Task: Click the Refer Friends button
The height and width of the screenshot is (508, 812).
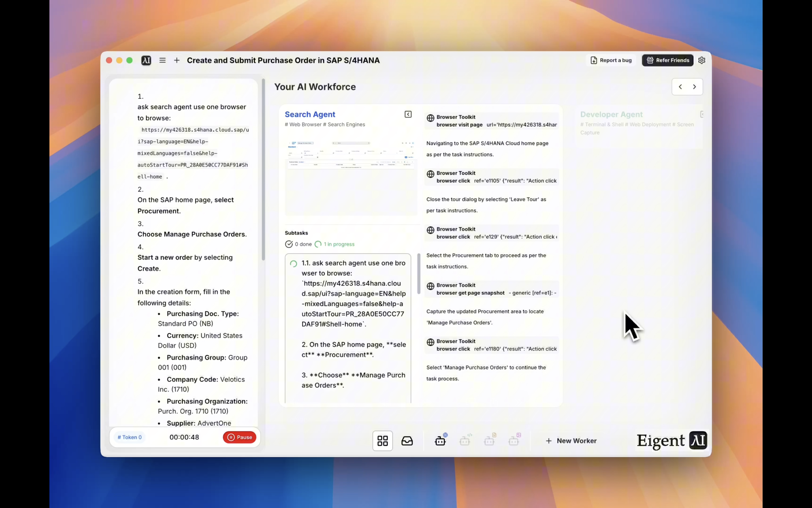Action: 668,60
